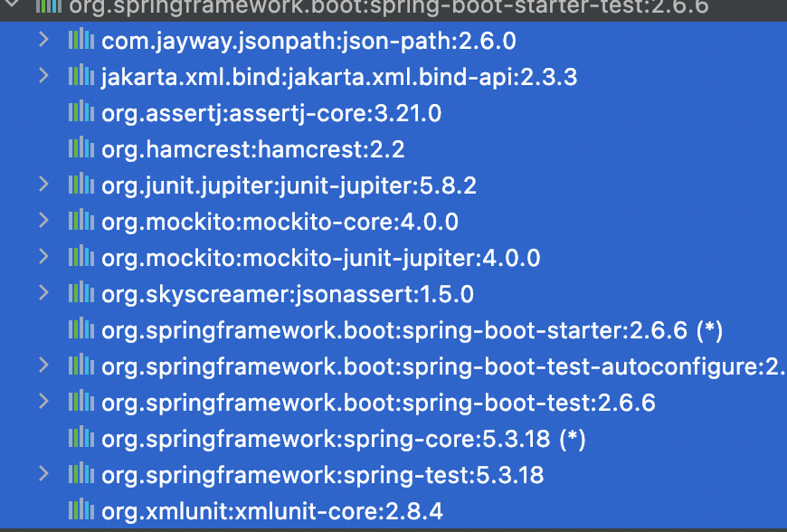Select spring-boot-test-autoconfigure row text
This screenshot has height=532, width=787.
(x=444, y=366)
